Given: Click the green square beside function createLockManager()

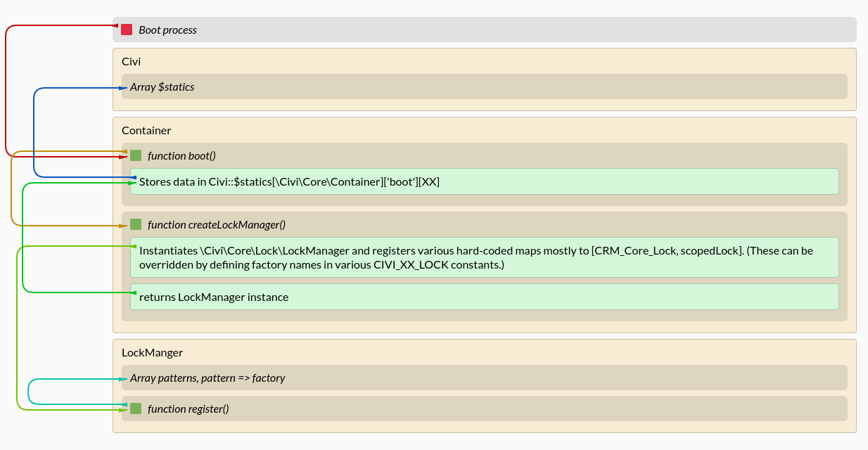Looking at the screenshot, I should (135, 224).
